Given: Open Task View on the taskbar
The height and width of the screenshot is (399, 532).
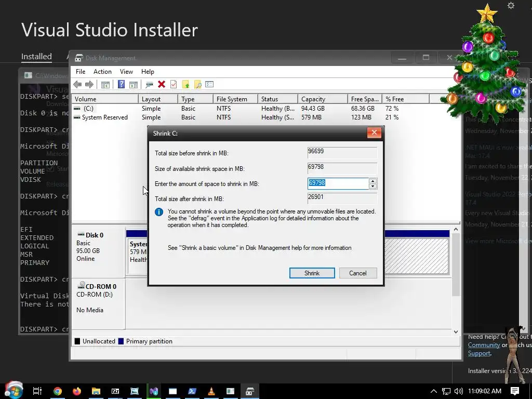Looking at the screenshot, I should (x=37, y=391).
